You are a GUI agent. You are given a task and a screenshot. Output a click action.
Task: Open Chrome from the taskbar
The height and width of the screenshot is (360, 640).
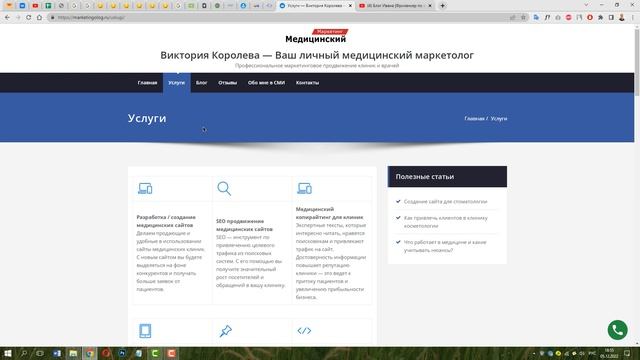pos(89,353)
